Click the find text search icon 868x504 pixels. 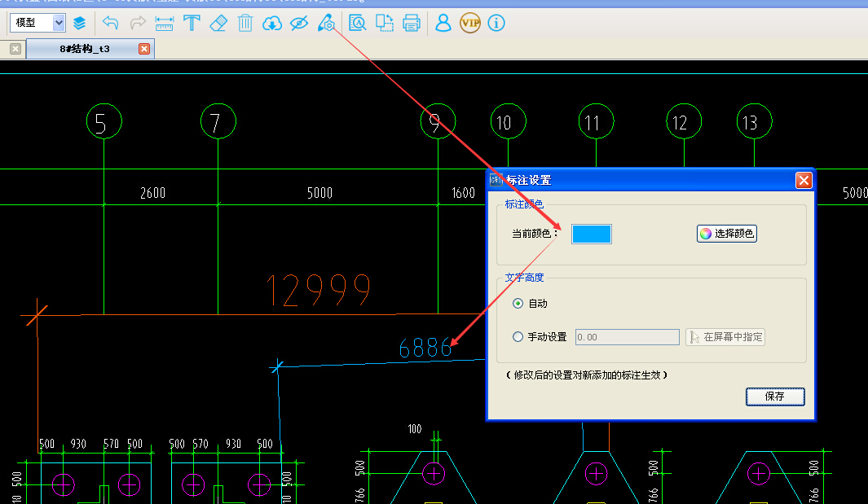(x=358, y=24)
